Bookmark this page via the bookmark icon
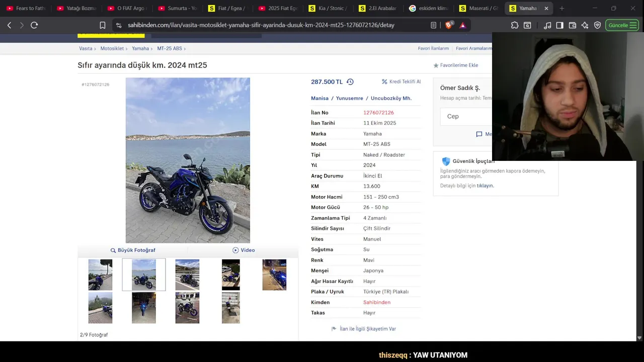 pyautogui.click(x=103, y=25)
